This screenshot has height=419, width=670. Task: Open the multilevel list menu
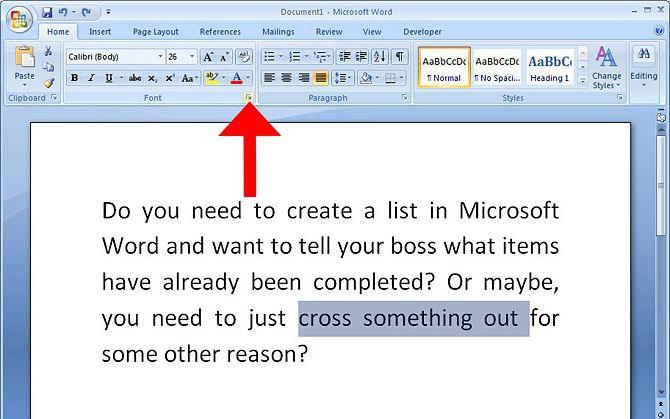tap(322, 56)
